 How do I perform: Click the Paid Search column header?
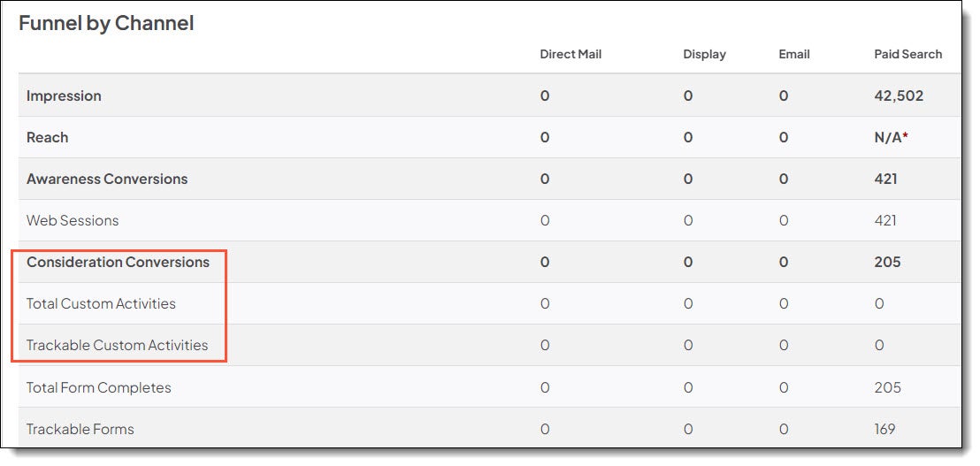(x=907, y=54)
